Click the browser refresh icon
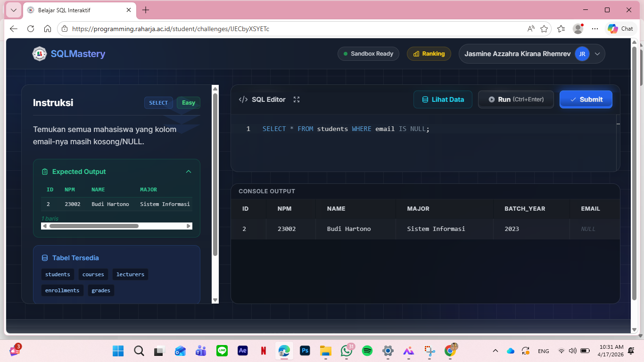Viewport: 644px width, 362px height. [31, 29]
